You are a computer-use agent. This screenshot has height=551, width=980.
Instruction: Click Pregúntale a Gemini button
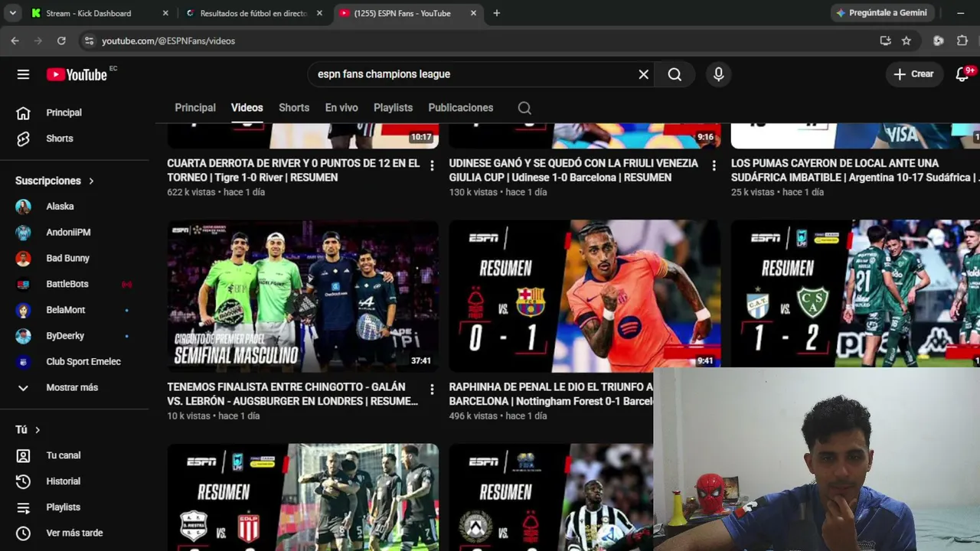881,13
